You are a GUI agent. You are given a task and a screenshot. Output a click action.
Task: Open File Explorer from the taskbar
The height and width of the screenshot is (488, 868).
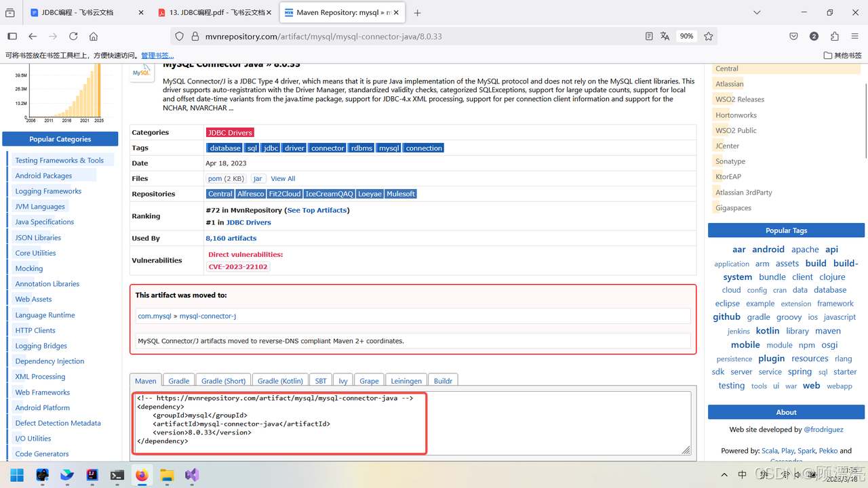click(167, 475)
